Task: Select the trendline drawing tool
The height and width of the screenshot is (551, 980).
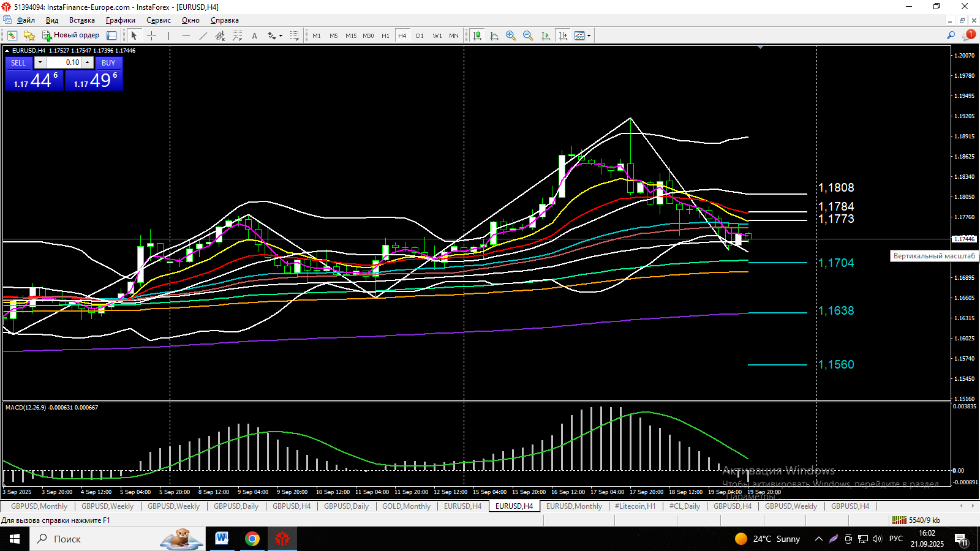Action: (x=203, y=36)
